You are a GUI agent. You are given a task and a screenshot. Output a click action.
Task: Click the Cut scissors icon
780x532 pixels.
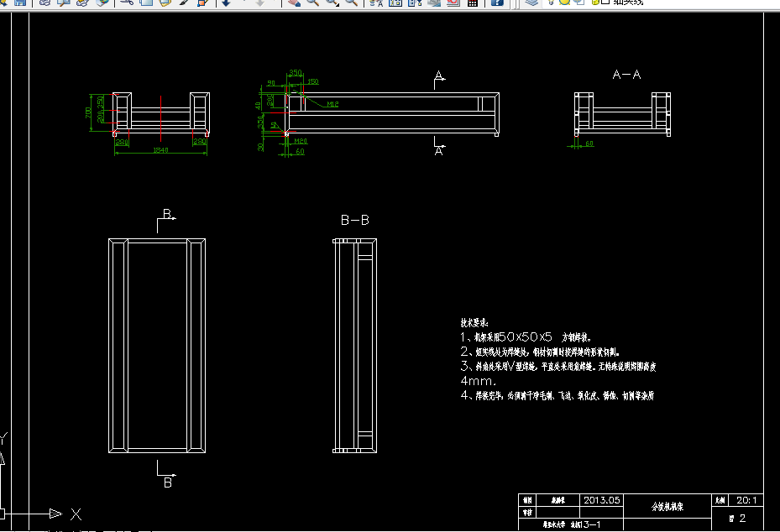tap(126, 3)
